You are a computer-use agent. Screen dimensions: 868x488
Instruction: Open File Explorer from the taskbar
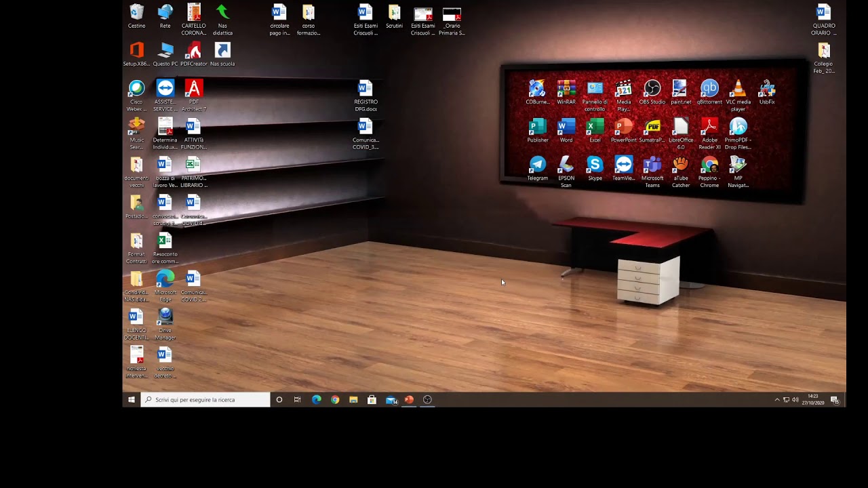tap(353, 400)
